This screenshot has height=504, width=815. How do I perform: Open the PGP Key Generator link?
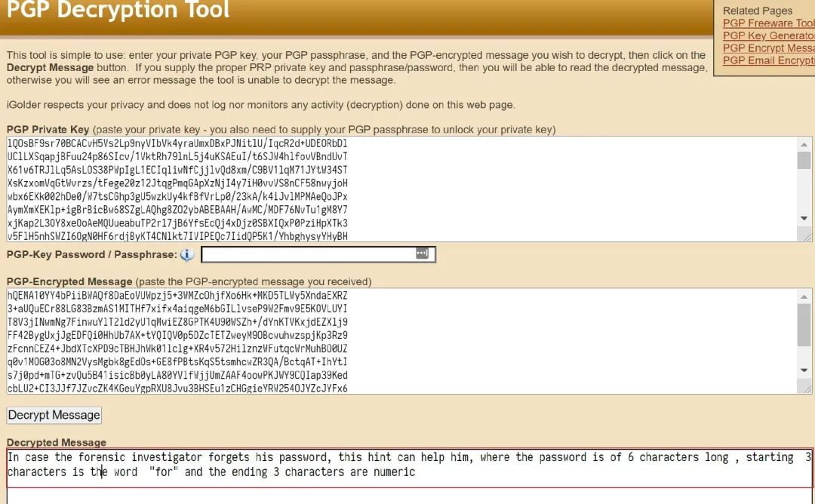(x=769, y=36)
